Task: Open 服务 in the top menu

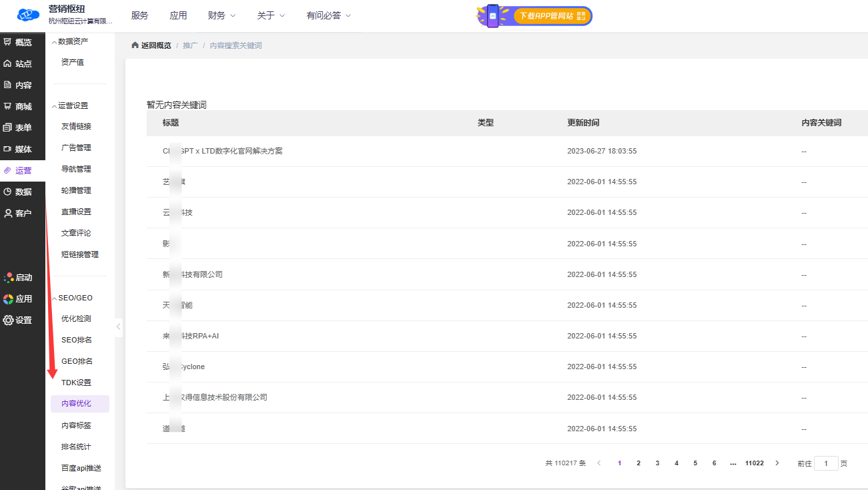Action: pos(139,15)
